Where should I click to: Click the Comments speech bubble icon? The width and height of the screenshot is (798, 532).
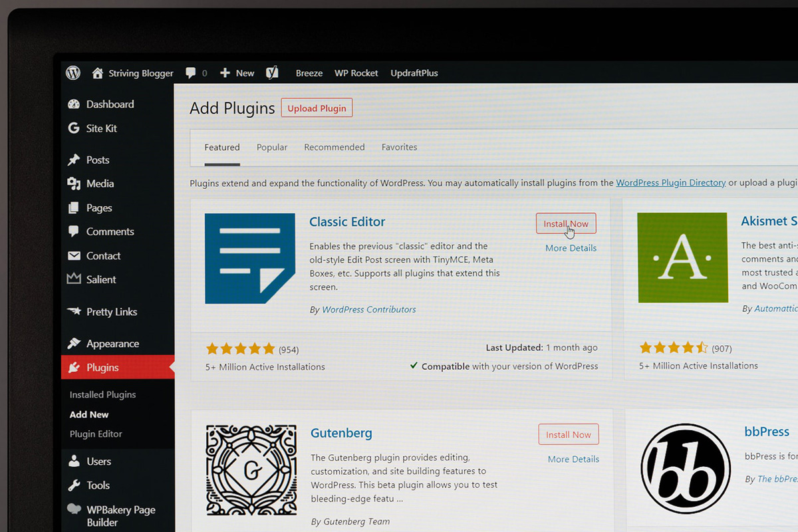[74, 232]
